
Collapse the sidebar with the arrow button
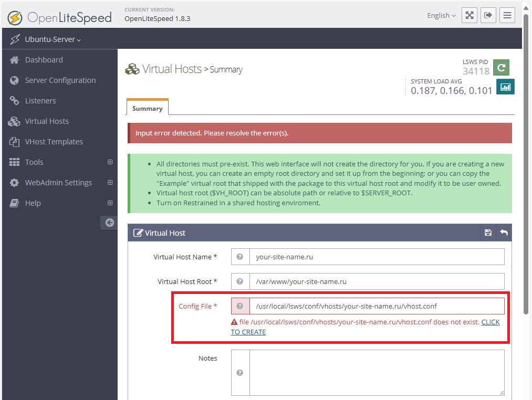(109, 223)
